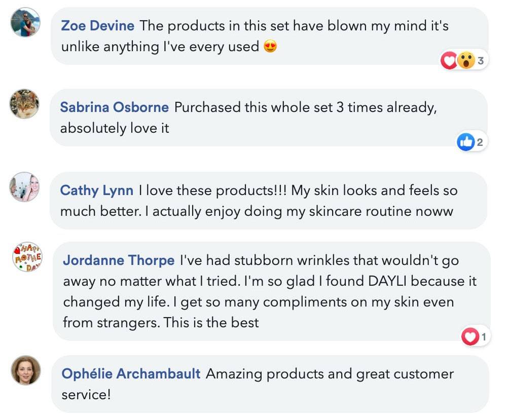The height and width of the screenshot is (420, 507).
Task: Click the heart reaction on Zoe Devine's comment
Action: (x=449, y=60)
